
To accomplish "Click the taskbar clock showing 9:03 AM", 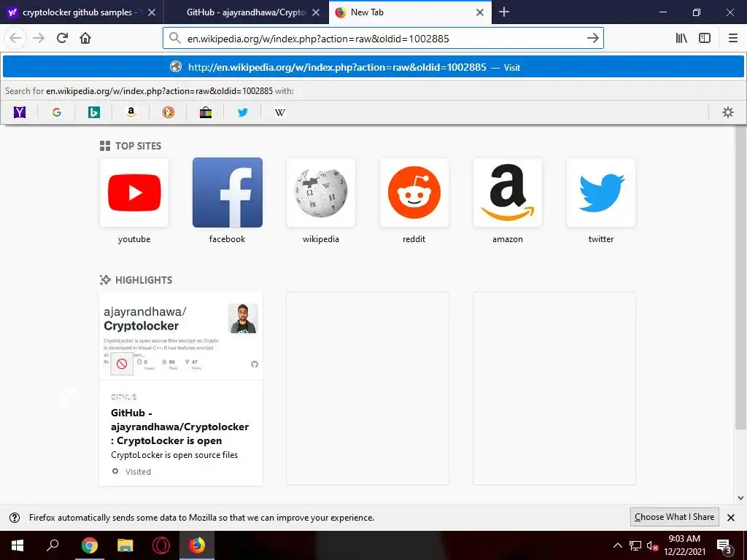I will coord(684,545).
